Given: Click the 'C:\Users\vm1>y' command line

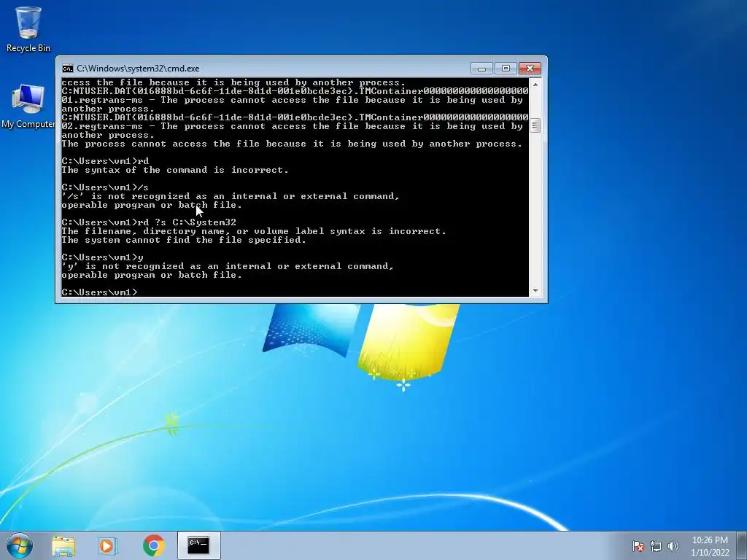Looking at the screenshot, I should tap(102, 257).
